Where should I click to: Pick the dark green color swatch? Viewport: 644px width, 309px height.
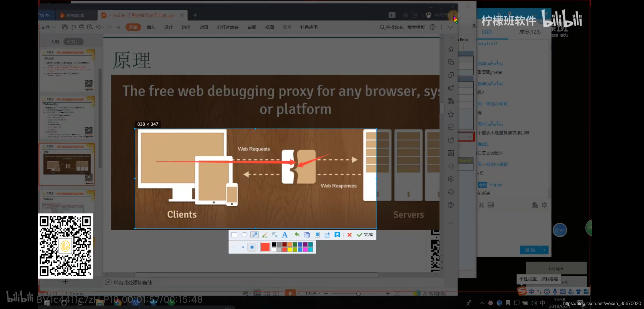[295, 245]
